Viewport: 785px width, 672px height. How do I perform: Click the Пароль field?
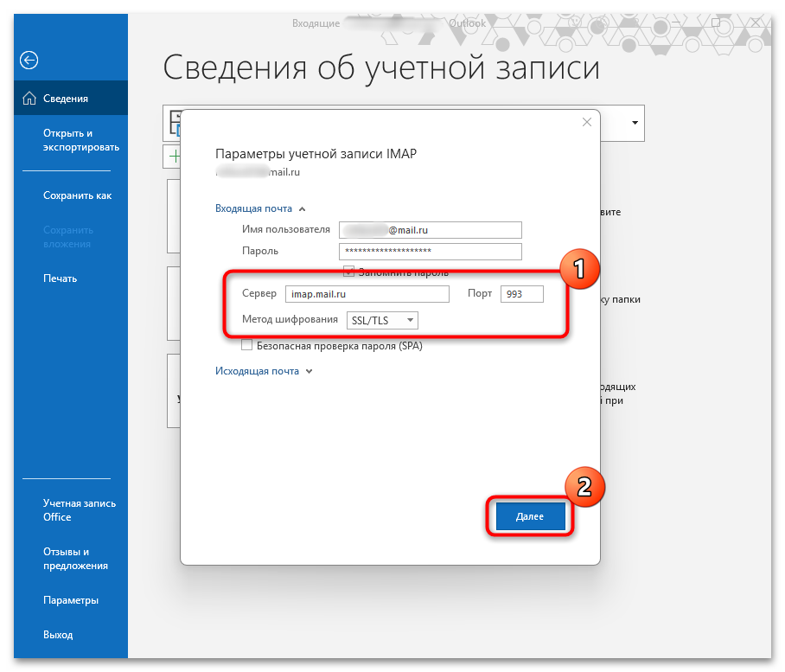point(430,252)
